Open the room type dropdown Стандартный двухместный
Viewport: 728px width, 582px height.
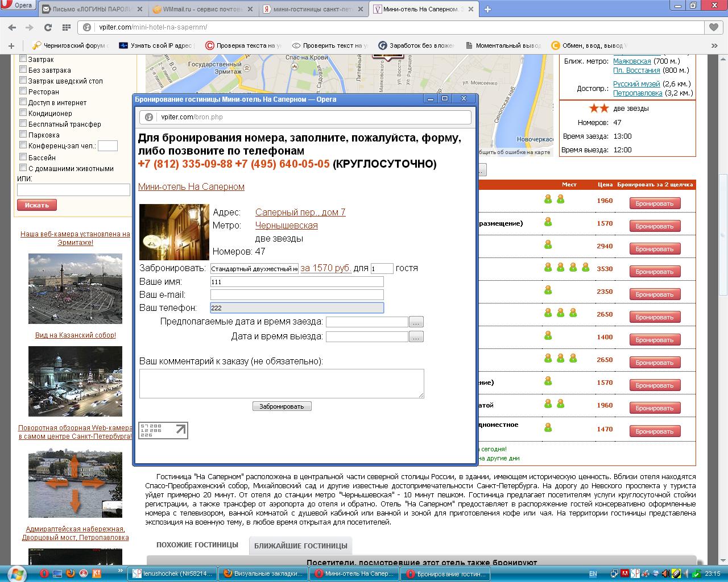pyautogui.click(x=254, y=268)
